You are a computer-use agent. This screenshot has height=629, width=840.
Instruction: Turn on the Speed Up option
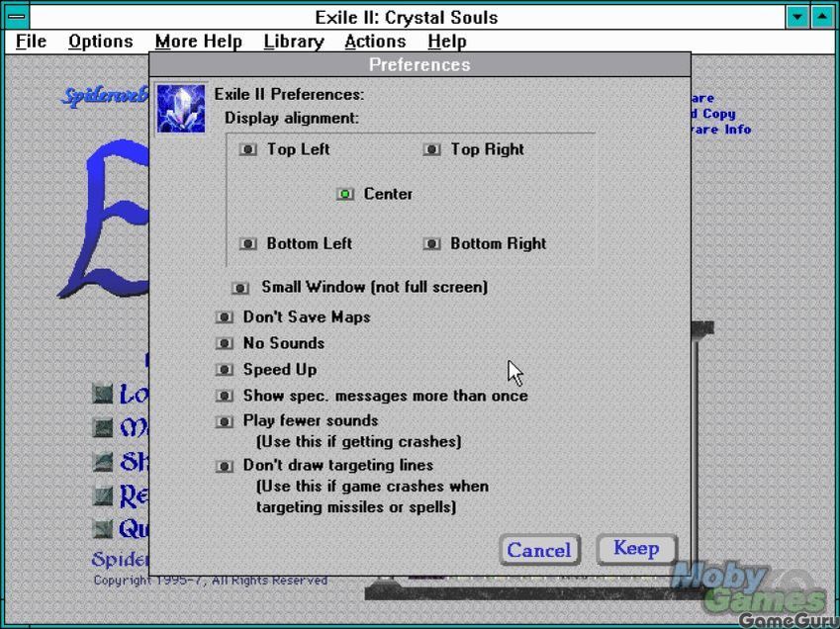[224, 369]
